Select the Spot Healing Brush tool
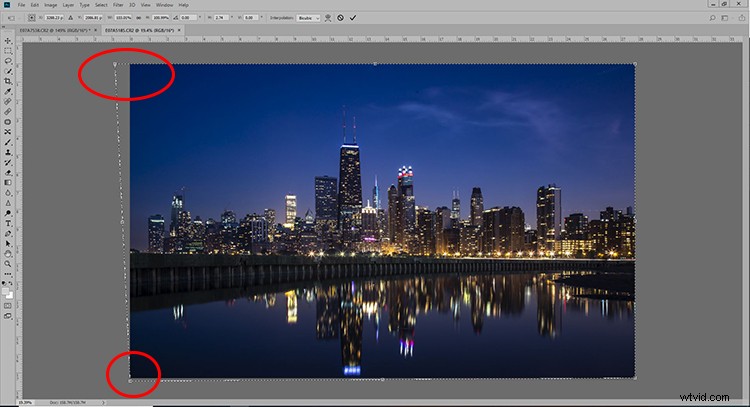This screenshot has width=750, height=407. [x=8, y=101]
